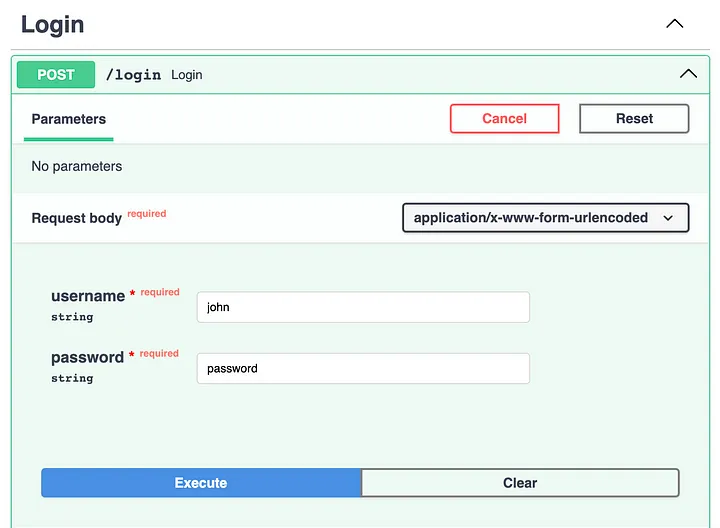Click the green POST method badge
Screen dimensions: 720x528
56,74
